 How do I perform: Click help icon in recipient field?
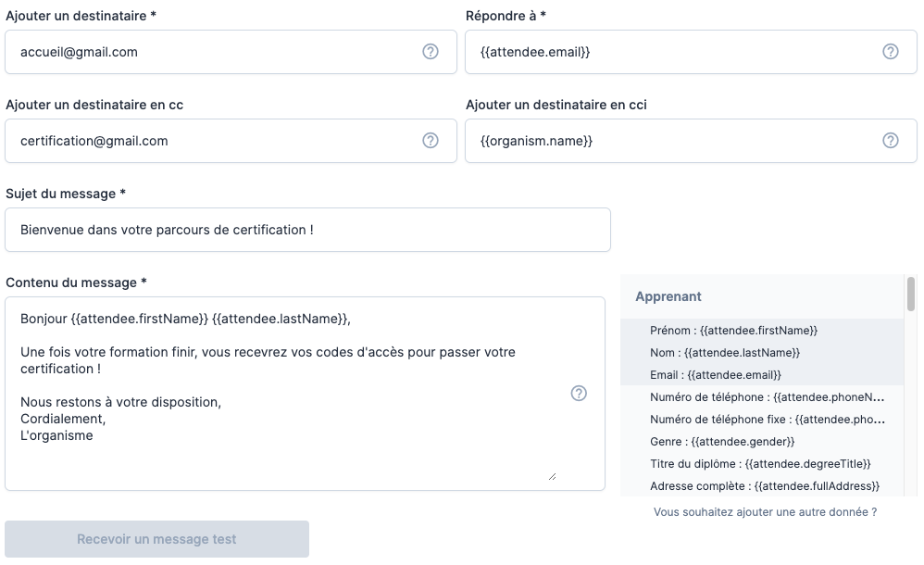point(431,52)
